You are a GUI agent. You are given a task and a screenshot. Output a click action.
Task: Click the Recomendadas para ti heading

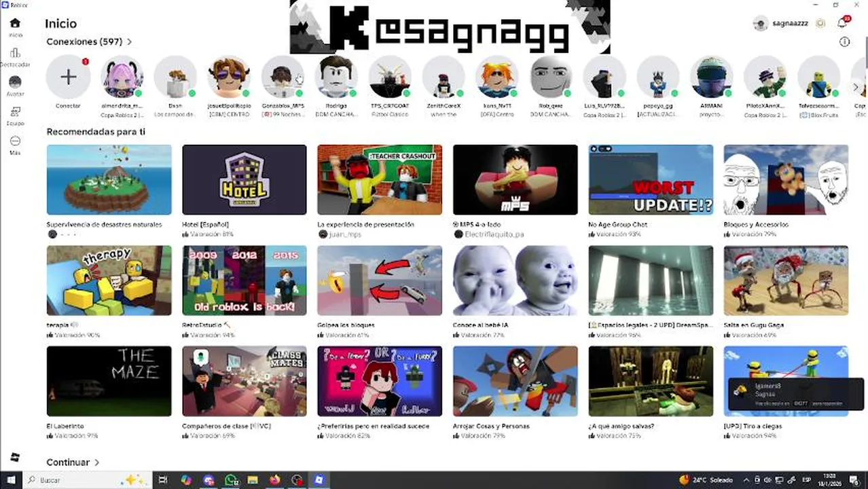point(96,132)
